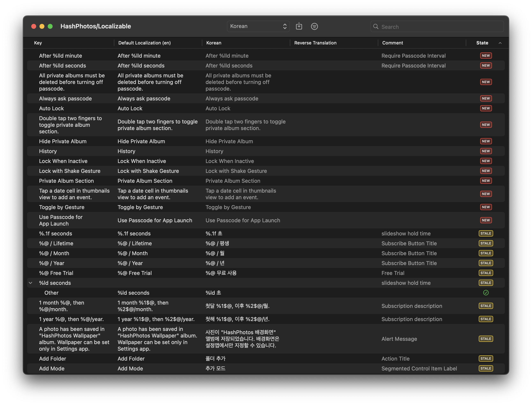This screenshot has width=532, height=405.
Task: Click the search magnifying glass icon
Action: click(x=376, y=27)
